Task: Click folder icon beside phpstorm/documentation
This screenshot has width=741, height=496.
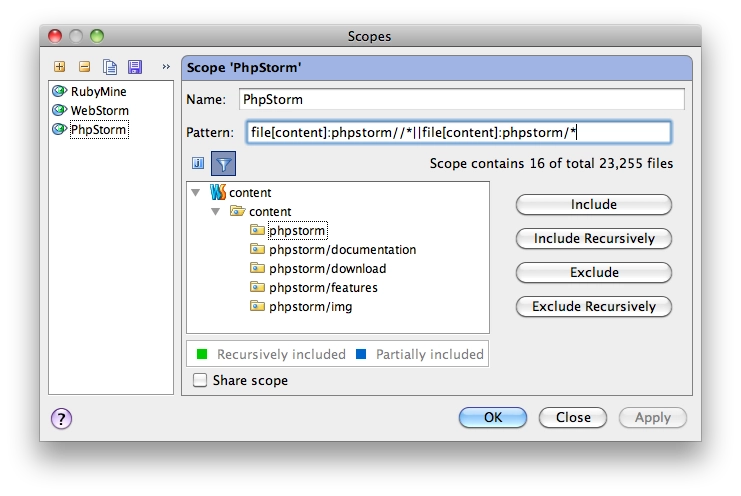Action: pyautogui.click(x=258, y=249)
